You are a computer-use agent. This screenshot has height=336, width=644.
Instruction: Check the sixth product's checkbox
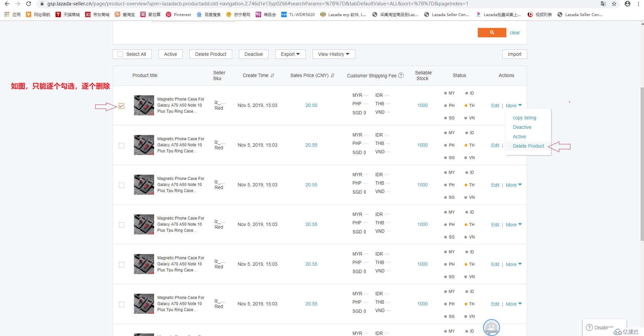[121, 304]
